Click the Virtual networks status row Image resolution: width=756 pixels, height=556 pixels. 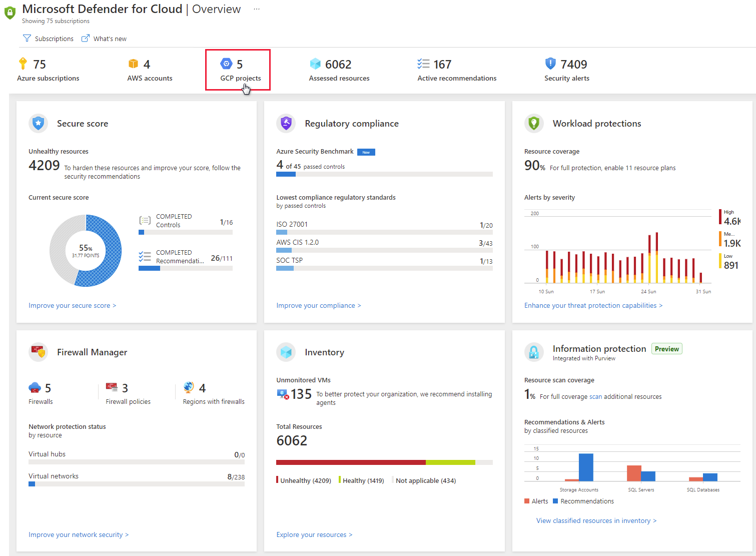tap(137, 480)
